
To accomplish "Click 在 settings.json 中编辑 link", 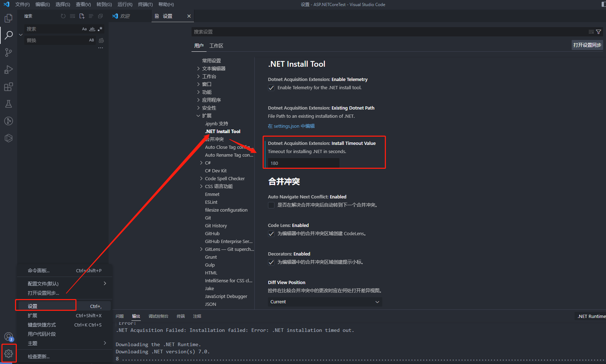I will pyautogui.click(x=291, y=126).
